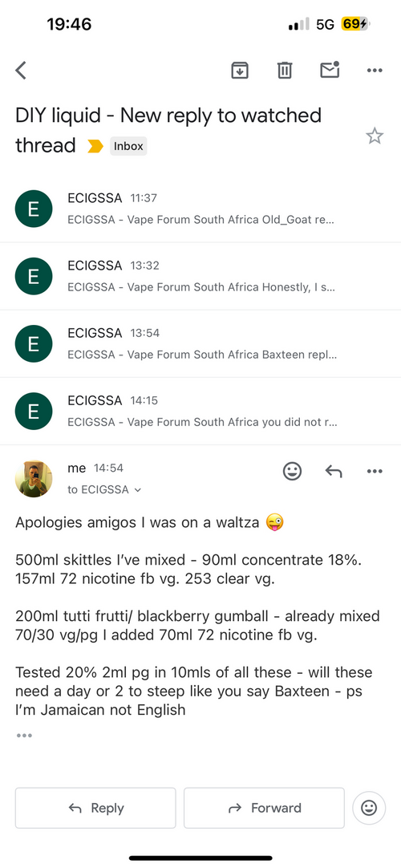
Task: Open my profile photo avatar
Action: [34, 478]
